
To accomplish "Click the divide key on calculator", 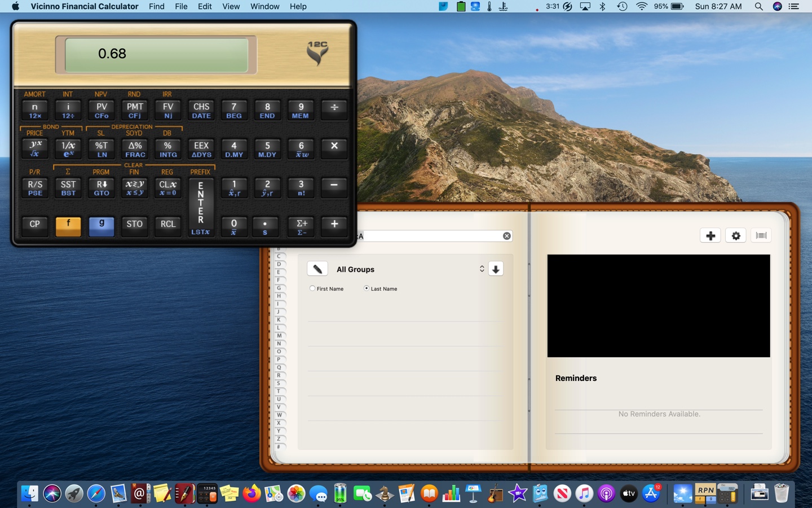I will [x=334, y=110].
